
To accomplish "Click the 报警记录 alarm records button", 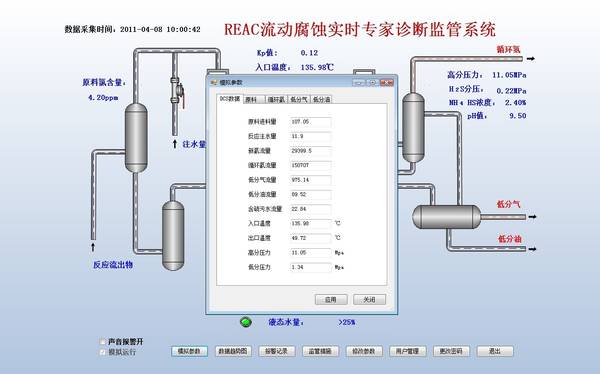I will 276,351.
